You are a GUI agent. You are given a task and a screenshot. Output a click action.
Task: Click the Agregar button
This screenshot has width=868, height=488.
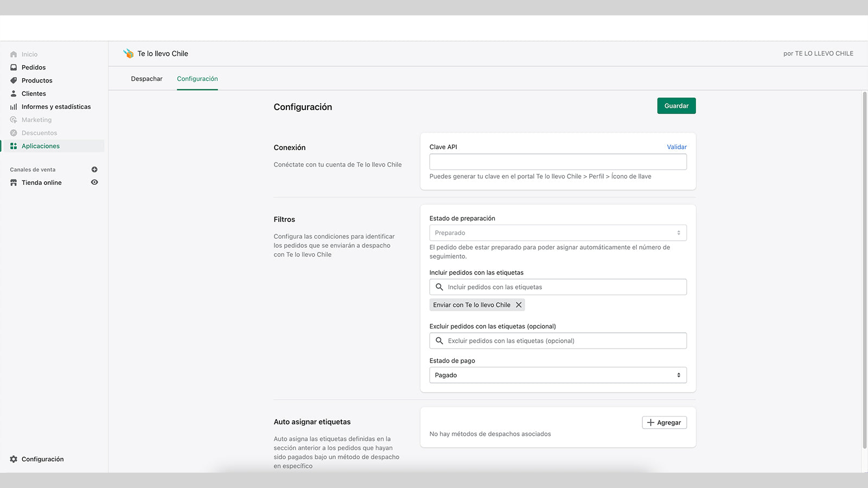point(665,422)
